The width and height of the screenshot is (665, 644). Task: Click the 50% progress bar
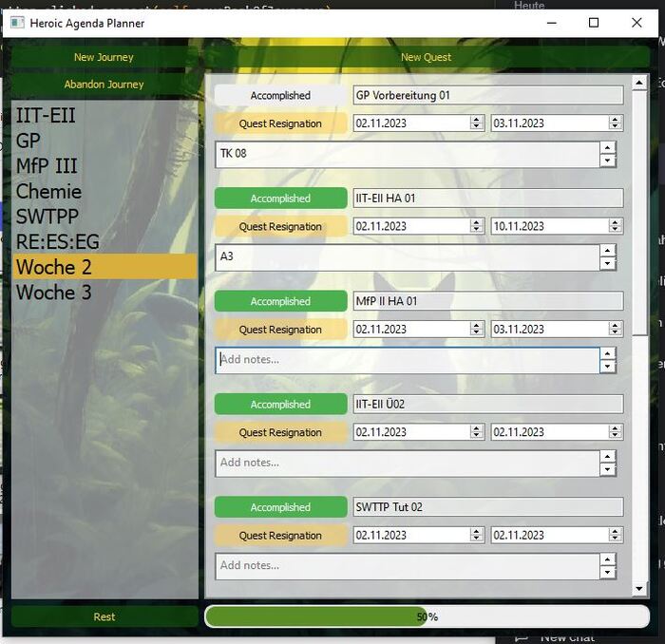pyautogui.click(x=427, y=616)
